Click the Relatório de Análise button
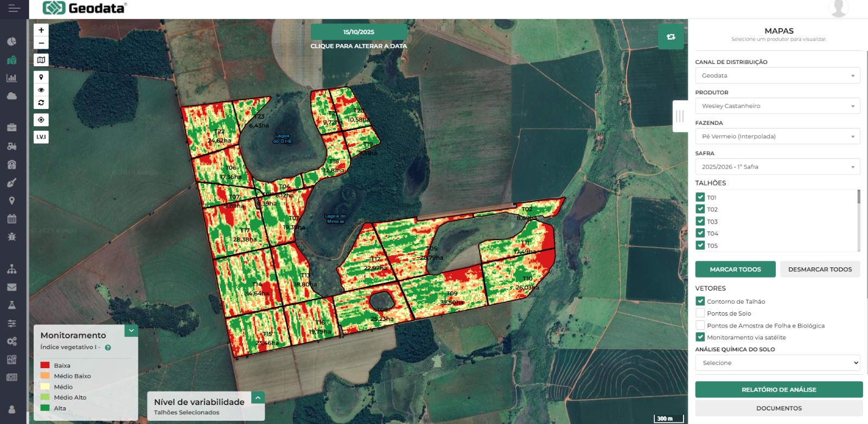 778,389
